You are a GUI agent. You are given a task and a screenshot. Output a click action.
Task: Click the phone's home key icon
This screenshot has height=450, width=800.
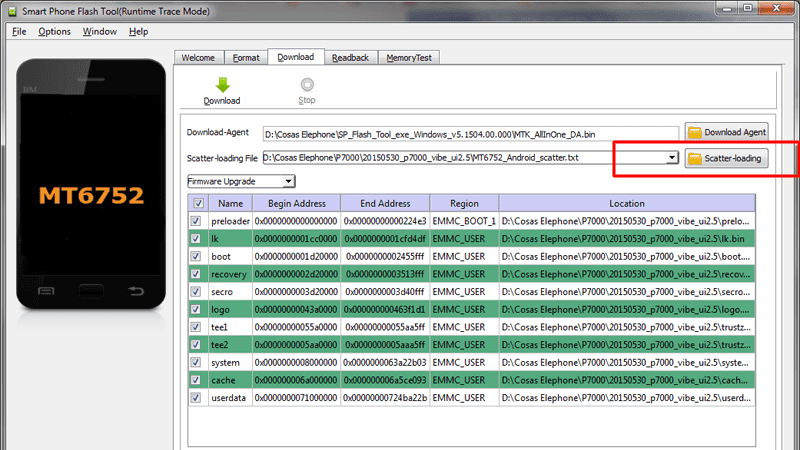coord(91,291)
